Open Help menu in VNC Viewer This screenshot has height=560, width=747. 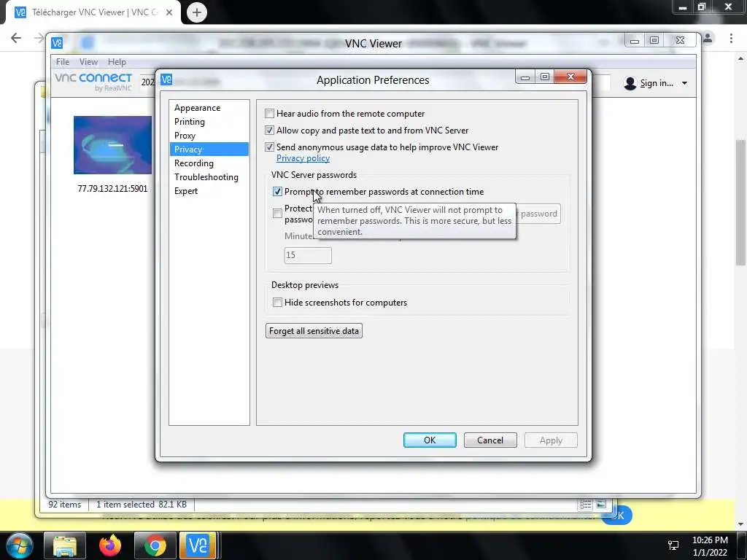pos(117,61)
